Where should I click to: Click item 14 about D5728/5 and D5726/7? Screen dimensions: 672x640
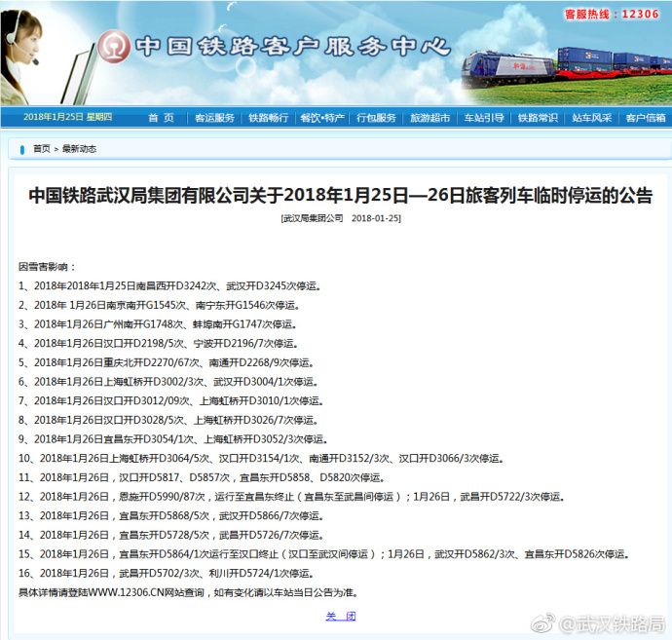tap(171, 535)
